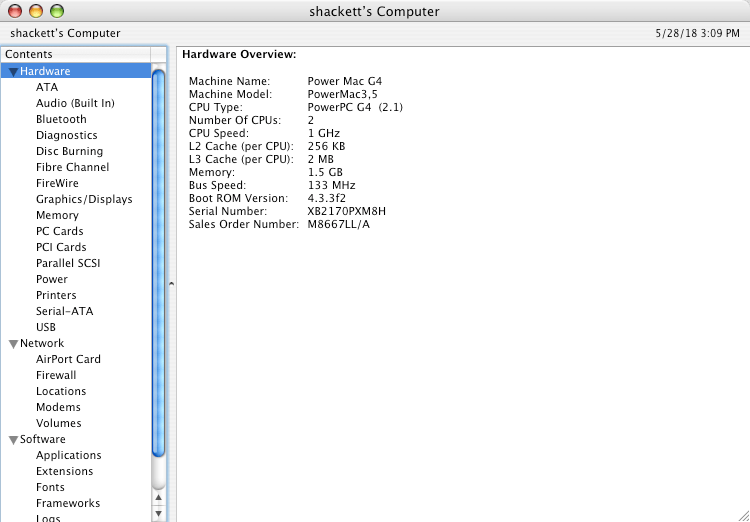Click the Machine Model value PowerMac3,5
This screenshot has width=750, height=522.
click(342, 94)
